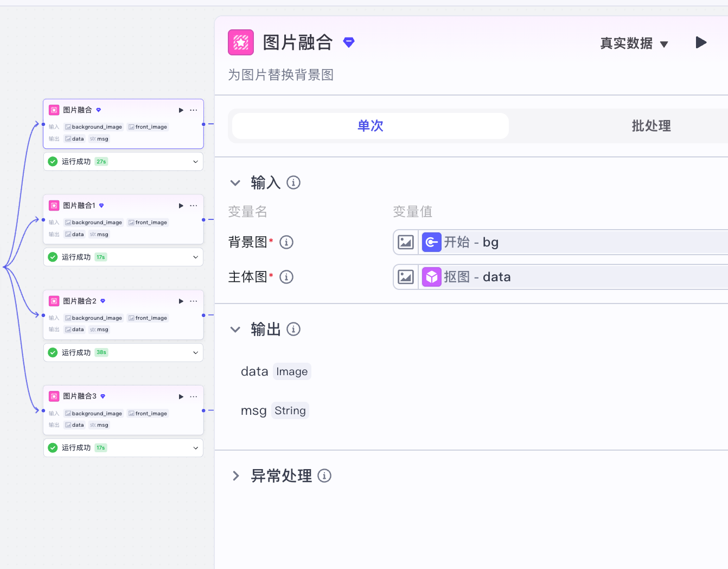The width and height of the screenshot is (728, 569).
Task: Select the 主体图 value field showing 抠图 - data
Action: [542, 277]
